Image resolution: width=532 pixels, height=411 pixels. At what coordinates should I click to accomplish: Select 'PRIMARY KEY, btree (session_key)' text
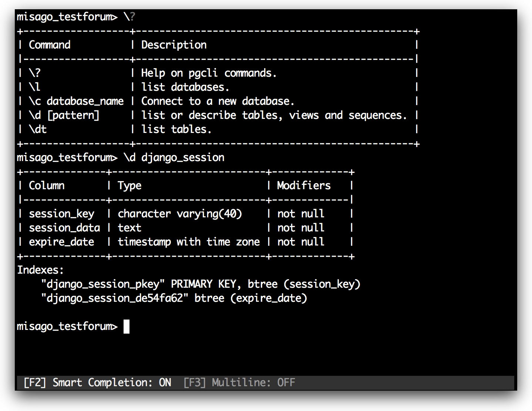click(x=266, y=284)
